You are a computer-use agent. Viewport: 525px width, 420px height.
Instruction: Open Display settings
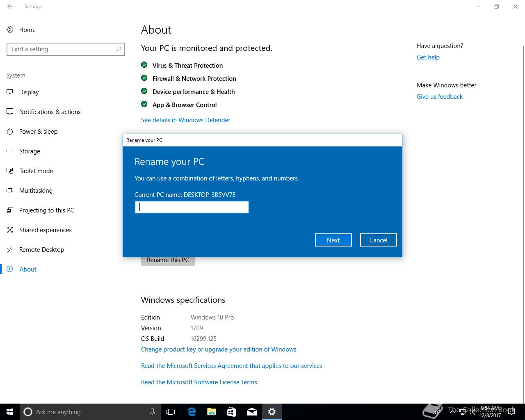click(29, 92)
